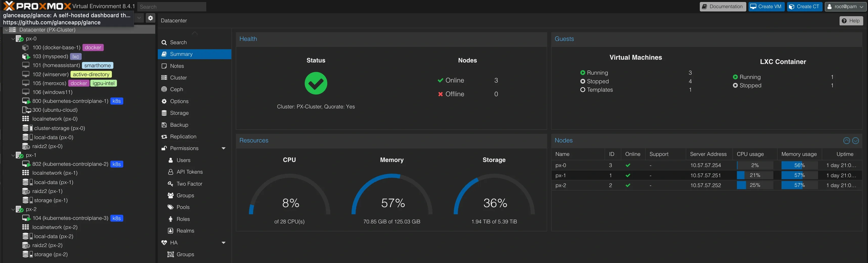Click the Help icon on the Datacenter toolbar
Image resolution: width=868 pixels, height=263 pixels.
(851, 21)
